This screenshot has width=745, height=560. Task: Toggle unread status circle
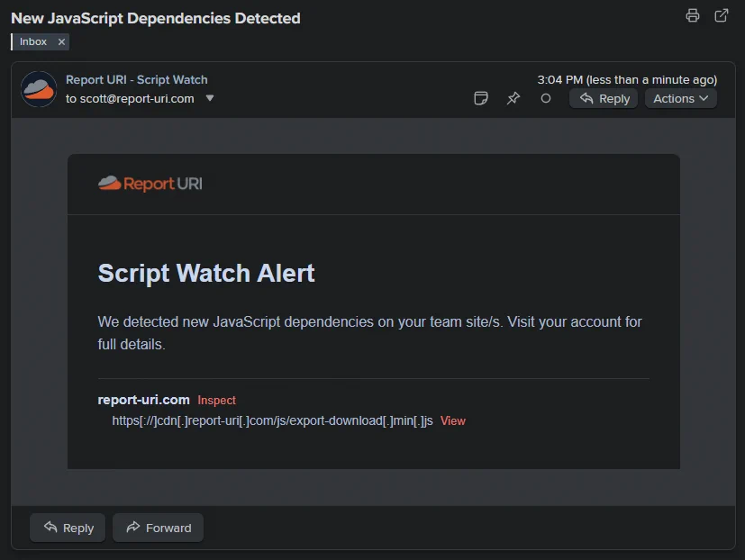pyautogui.click(x=546, y=98)
